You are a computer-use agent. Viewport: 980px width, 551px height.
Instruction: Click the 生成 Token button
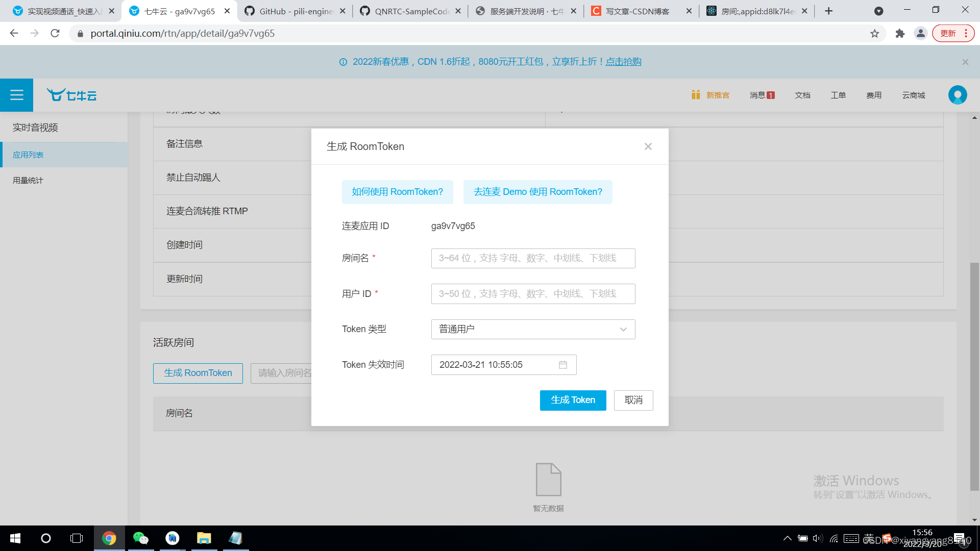point(573,400)
